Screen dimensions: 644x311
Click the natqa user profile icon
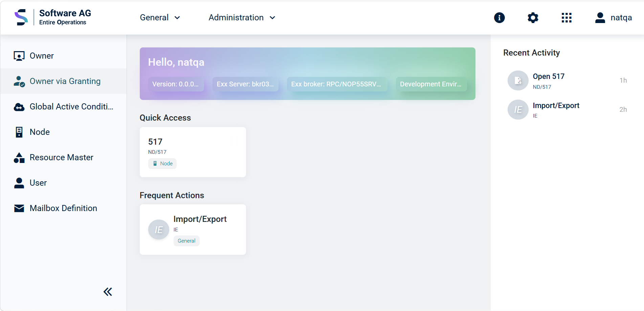600,18
